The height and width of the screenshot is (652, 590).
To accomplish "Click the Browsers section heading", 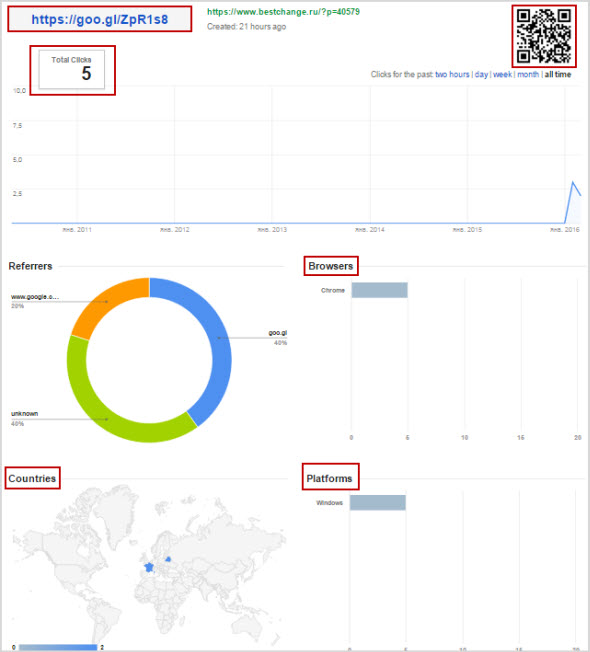I will click(x=331, y=266).
